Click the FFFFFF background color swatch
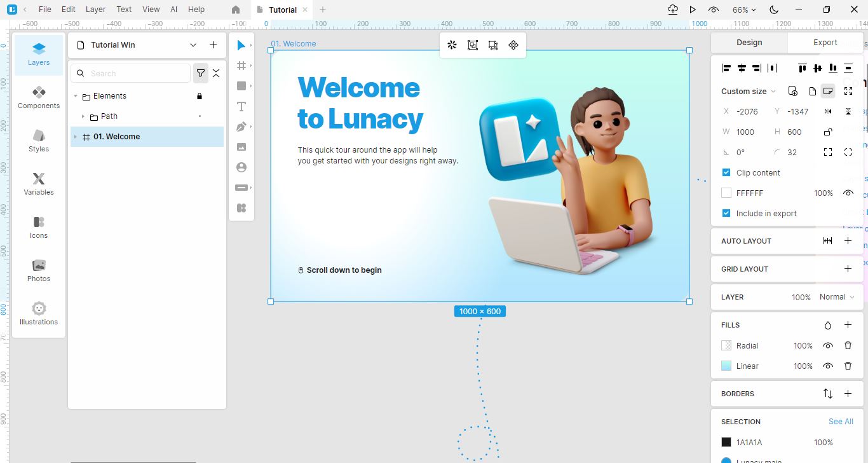Screen dimensions: 868x463 726,193
